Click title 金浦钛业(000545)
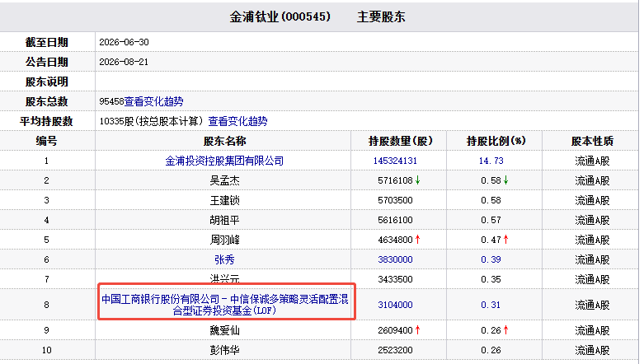 (x=280, y=16)
